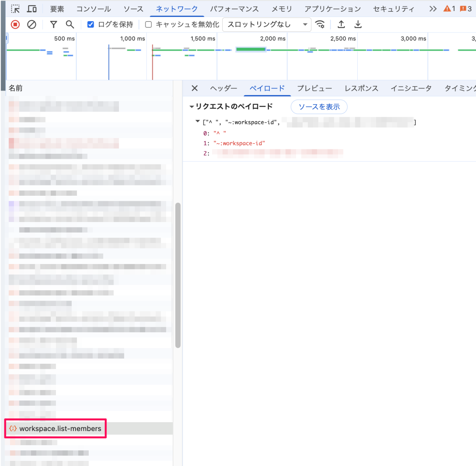This screenshot has width=476, height=466.
Task: Click payload entry 0 "^ " value
Action: coord(220,133)
